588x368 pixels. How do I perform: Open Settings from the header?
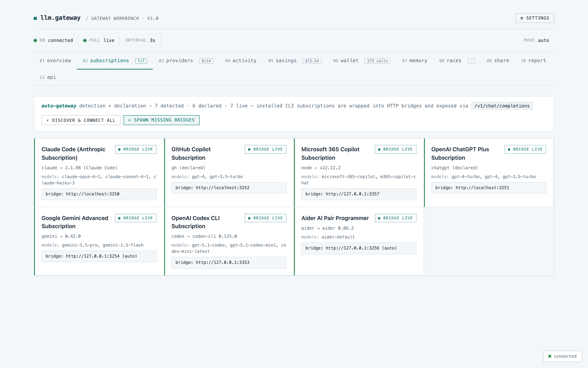[x=535, y=18]
